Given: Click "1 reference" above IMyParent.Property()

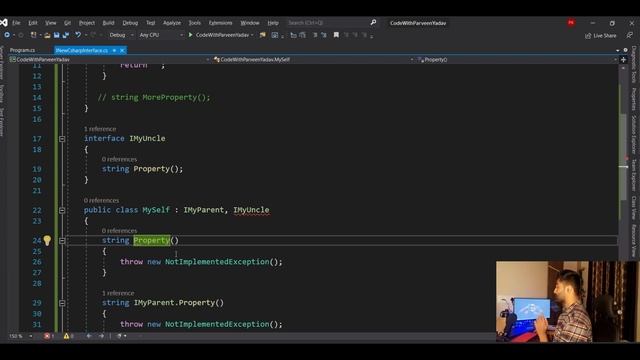Looking at the screenshot, I should (118, 293).
